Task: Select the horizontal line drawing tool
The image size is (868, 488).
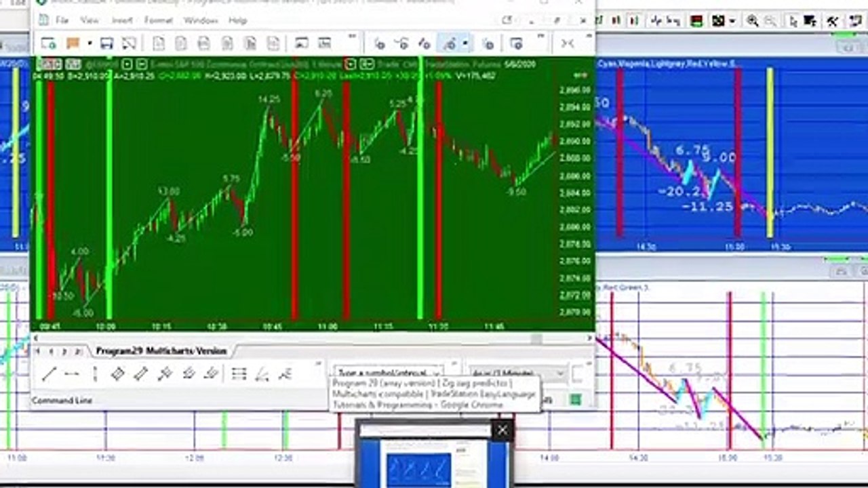Action: pyautogui.click(x=72, y=373)
